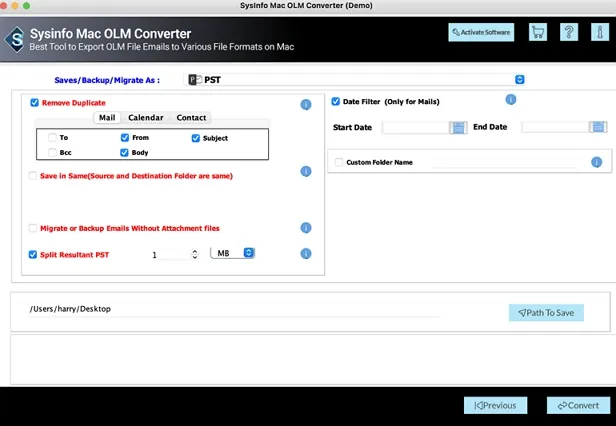616x426 pixels.
Task: Show info for Migrate Without Attachment option
Action: [x=306, y=228]
